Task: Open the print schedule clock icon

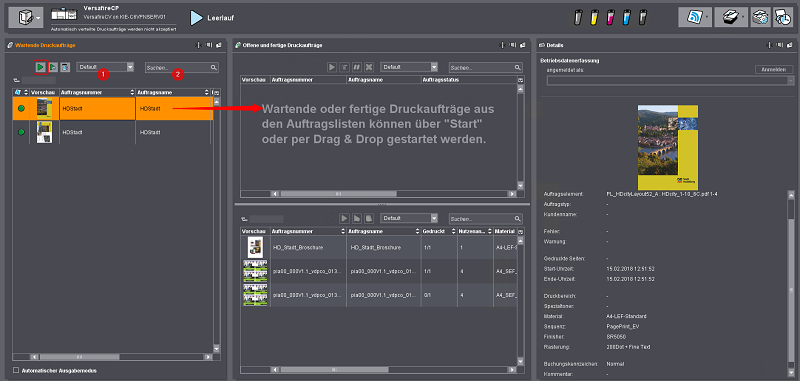Action: coord(783,17)
